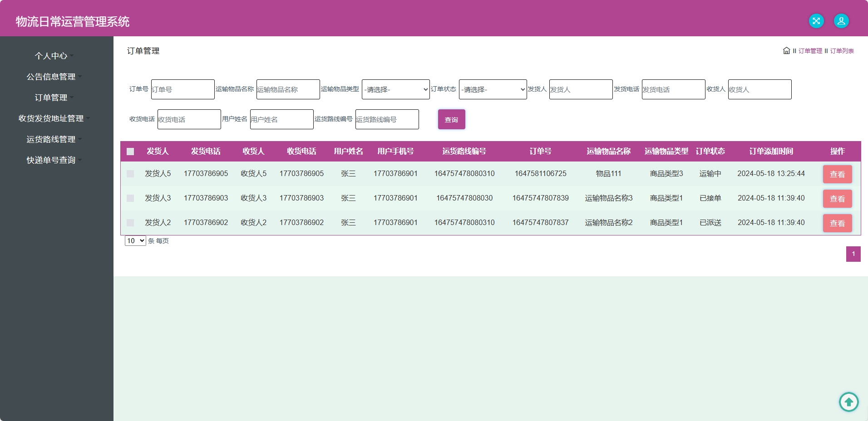
Task: Check the select-all checkbox in table header
Action: pos(130,152)
